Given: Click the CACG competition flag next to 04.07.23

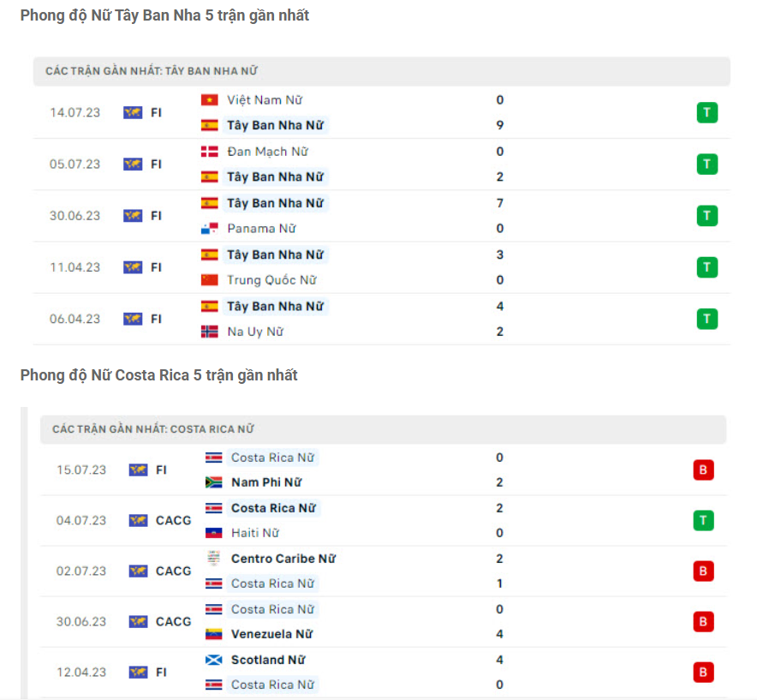Looking at the screenshot, I should point(138,520).
